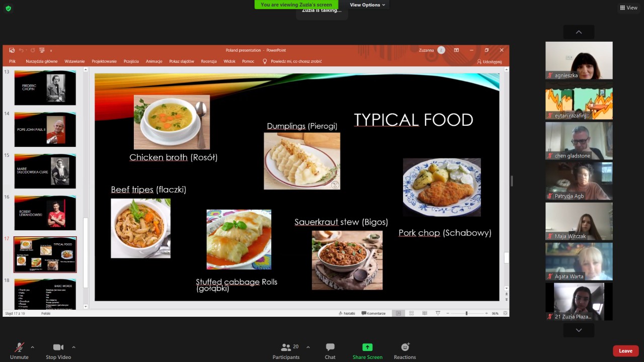
Task: Click the Slajd 17 z 19 indicator
Action: (x=15, y=313)
